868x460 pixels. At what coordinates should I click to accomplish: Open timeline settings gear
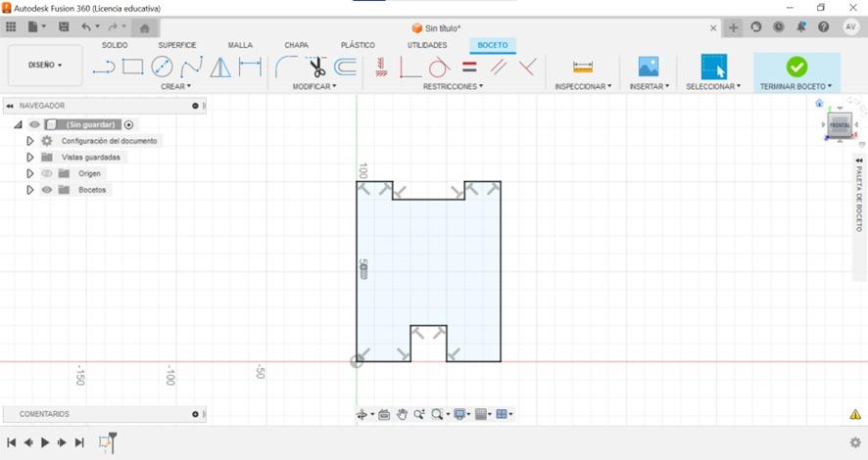pos(855,442)
